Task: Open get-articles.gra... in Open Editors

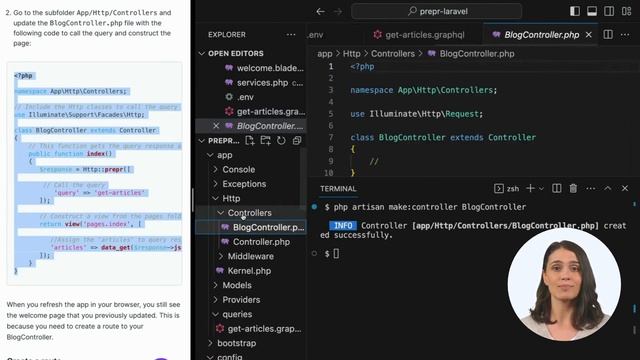Action: point(264,111)
